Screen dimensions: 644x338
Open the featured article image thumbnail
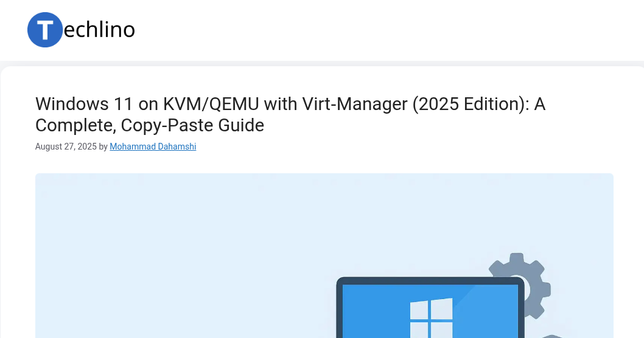pyautogui.click(x=324, y=255)
